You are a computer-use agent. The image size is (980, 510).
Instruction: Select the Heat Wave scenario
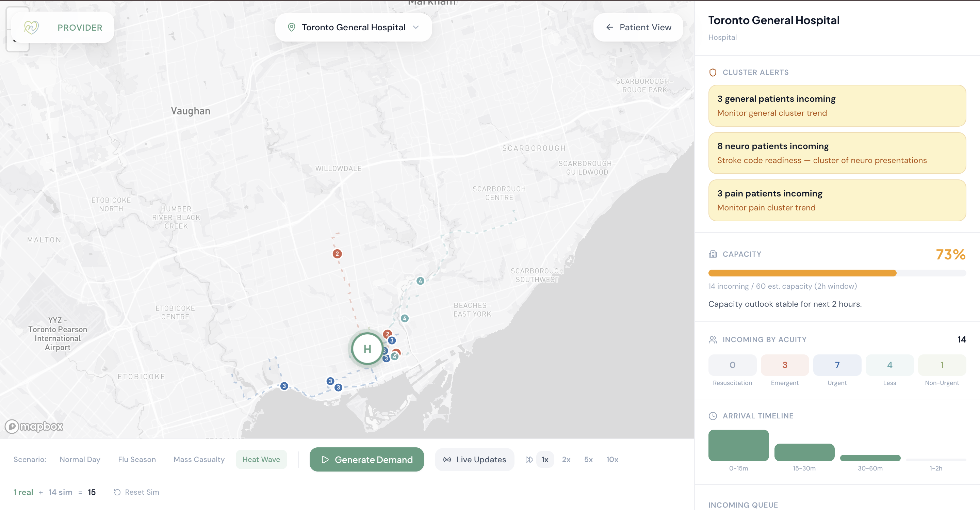click(261, 459)
